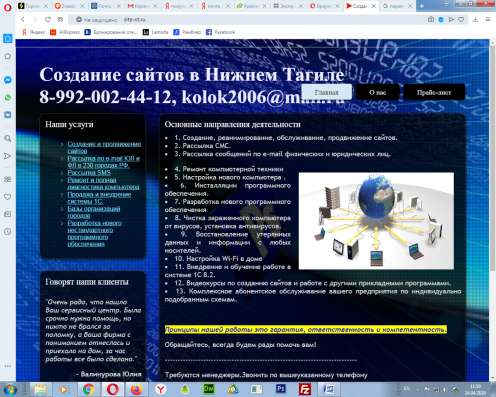The height and width of the screenshot is (397, 496).
Task: Open the AliExpress bookmark
Action: tap(65, 32)
